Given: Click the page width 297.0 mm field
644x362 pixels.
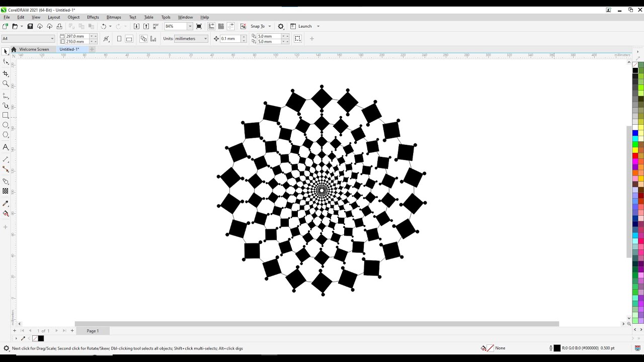Looking at the screenshot, I should pyautogui.click(x=77, y=36).
